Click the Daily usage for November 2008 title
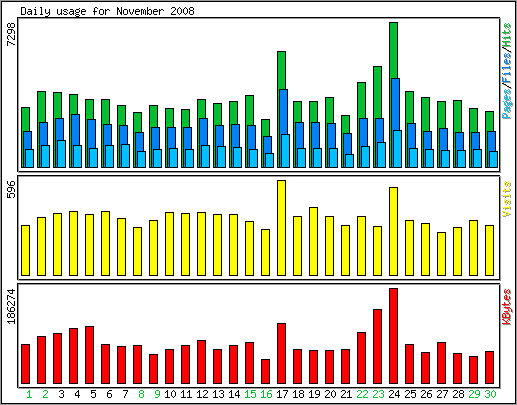This screenshot has width=517, height=405. [107, 11]
